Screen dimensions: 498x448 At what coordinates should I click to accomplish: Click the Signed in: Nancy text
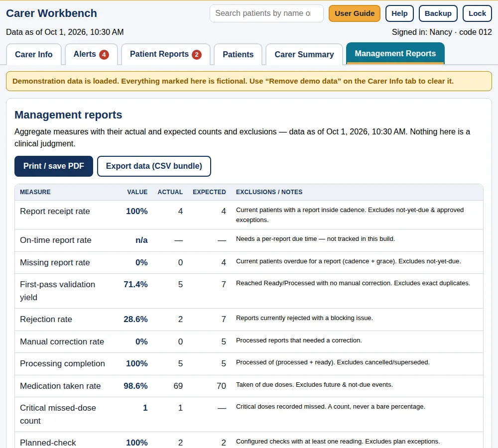442,32
